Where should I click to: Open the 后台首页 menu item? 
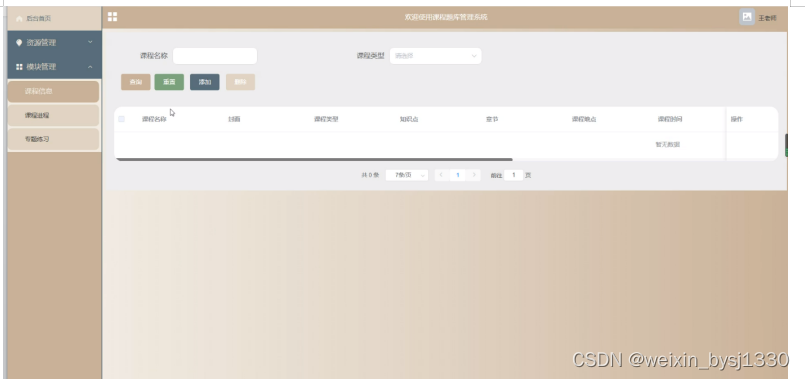(54, 18)
